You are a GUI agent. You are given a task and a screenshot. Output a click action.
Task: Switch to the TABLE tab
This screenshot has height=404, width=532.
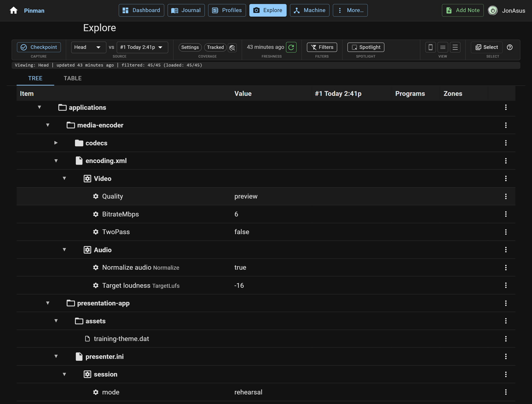click(x=73, y=78)
